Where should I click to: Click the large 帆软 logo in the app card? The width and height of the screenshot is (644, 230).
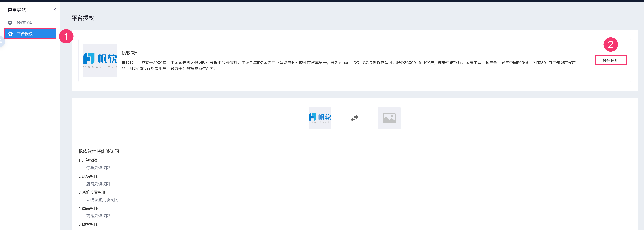point(100,60)
